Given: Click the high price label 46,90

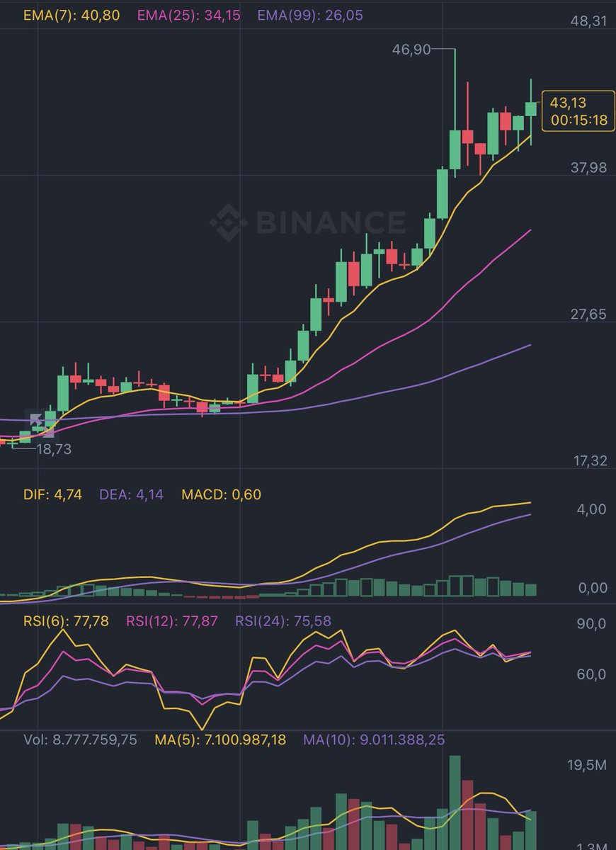Looking at the screenshot, I should coord(411,49).
